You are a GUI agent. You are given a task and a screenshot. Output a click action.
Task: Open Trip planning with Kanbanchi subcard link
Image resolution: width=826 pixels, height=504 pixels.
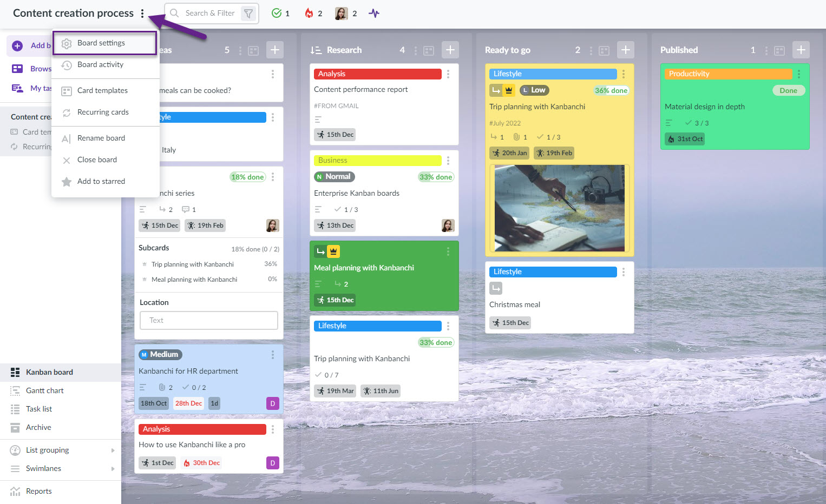tap(193, 264)
